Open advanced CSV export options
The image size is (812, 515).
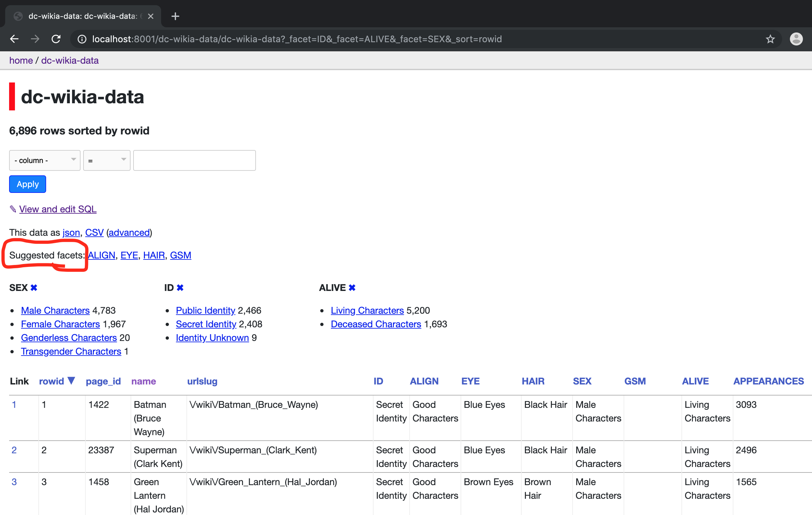[129, 232]
